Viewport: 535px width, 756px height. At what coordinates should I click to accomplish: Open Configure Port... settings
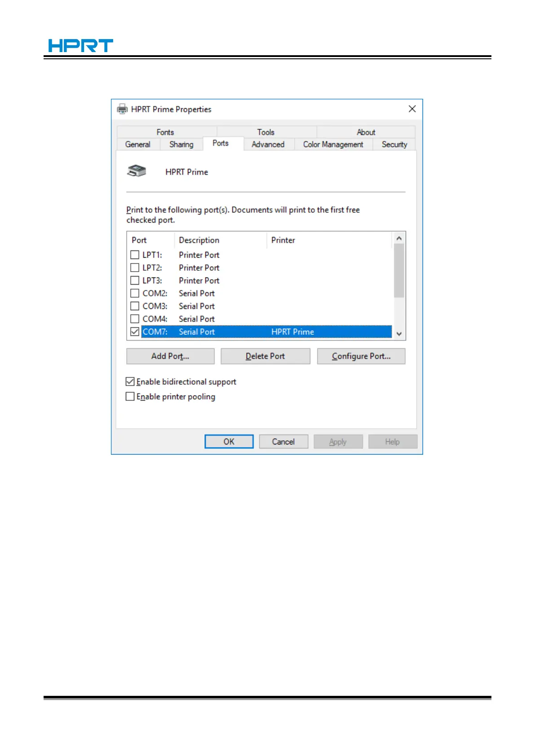tap(361, 356)
